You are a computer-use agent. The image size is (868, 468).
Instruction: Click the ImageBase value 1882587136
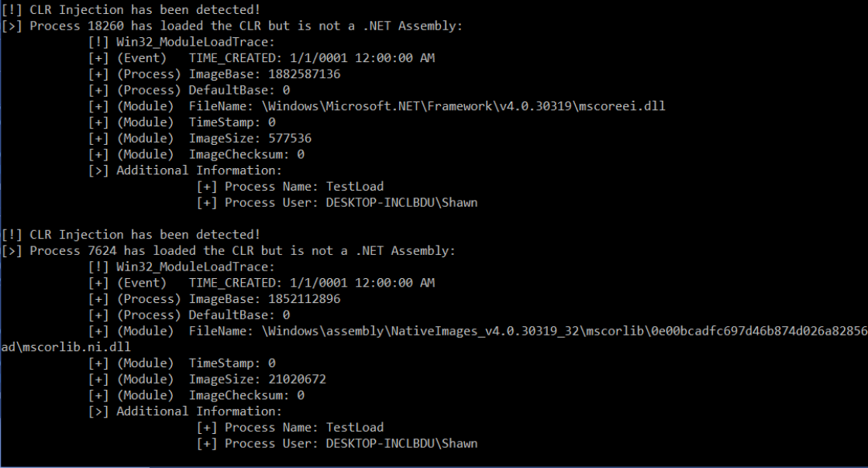305,74
